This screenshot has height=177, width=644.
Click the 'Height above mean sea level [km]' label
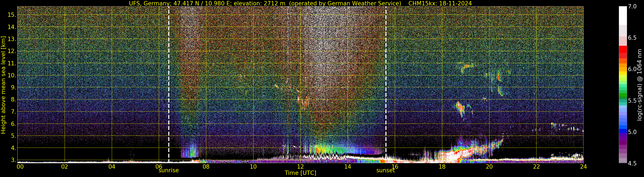(x=3, y=85)
